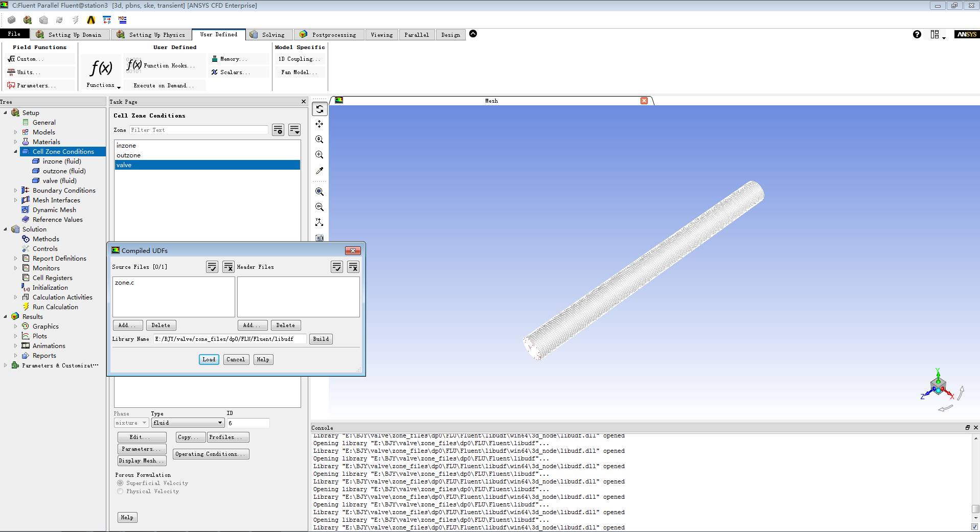Expand the Models tree node
This screenshot has width=980, height=532.
coord(15,132)
